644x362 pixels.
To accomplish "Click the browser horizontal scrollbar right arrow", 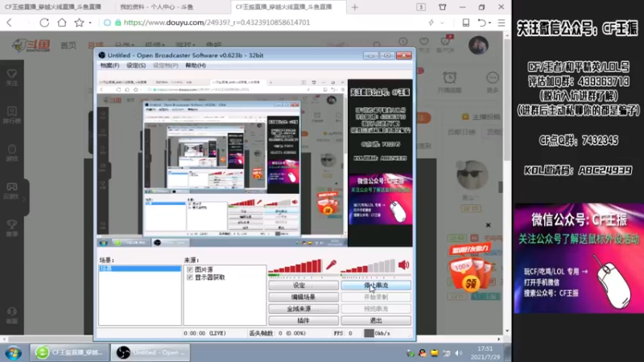I will coord(499,339).
